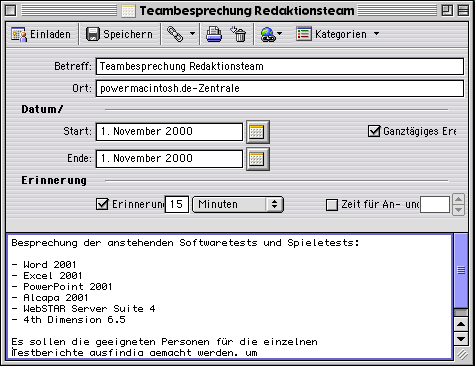The height and width of the screenshot is (366, 475).
Task: Increase travel time with up stepper arrow
Action: pyautogui.click(x=458, y=199)
